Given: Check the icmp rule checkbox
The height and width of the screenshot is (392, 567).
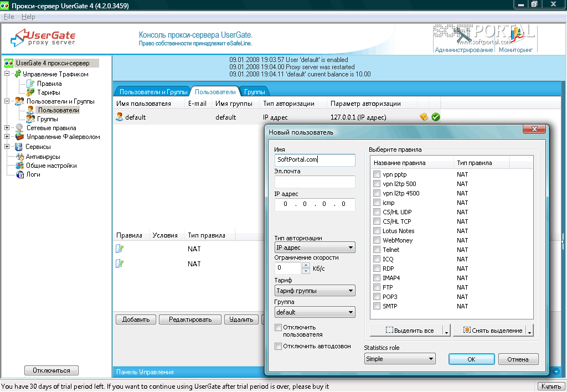Looking at the screenshot, I should 377,203.
